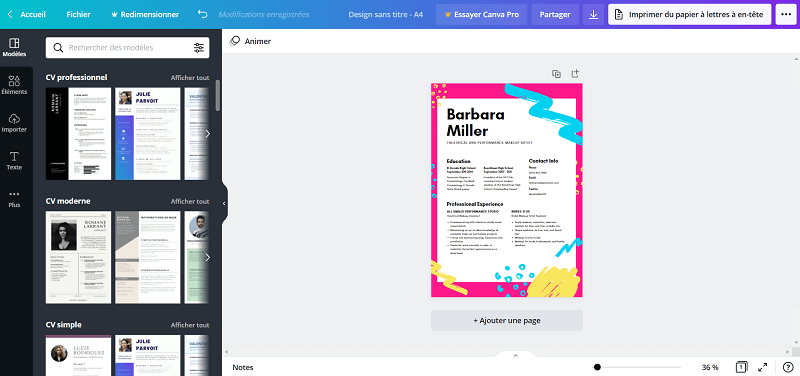Duplicate the page with the copy icon
This screenshot has height=376, width=800.
coord(557,74)
